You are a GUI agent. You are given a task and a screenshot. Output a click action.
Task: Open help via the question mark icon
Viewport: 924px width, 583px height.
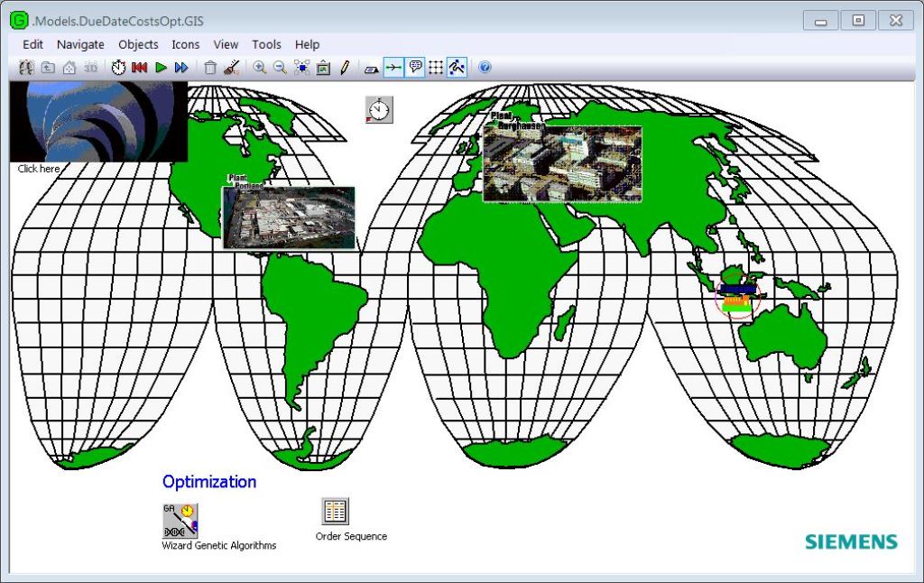pos(485,67)
